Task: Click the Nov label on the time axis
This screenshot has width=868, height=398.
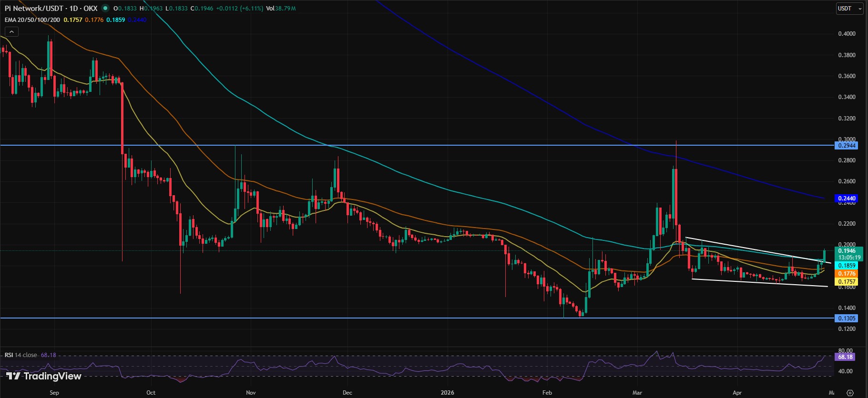Action: [x=251, y=393]
